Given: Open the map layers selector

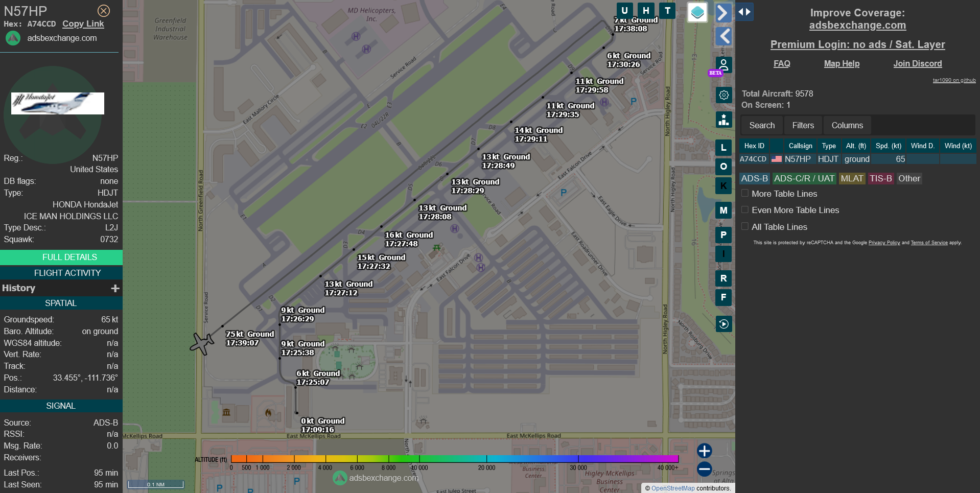Looking at the screenshot, I should [x=697, y=12].
